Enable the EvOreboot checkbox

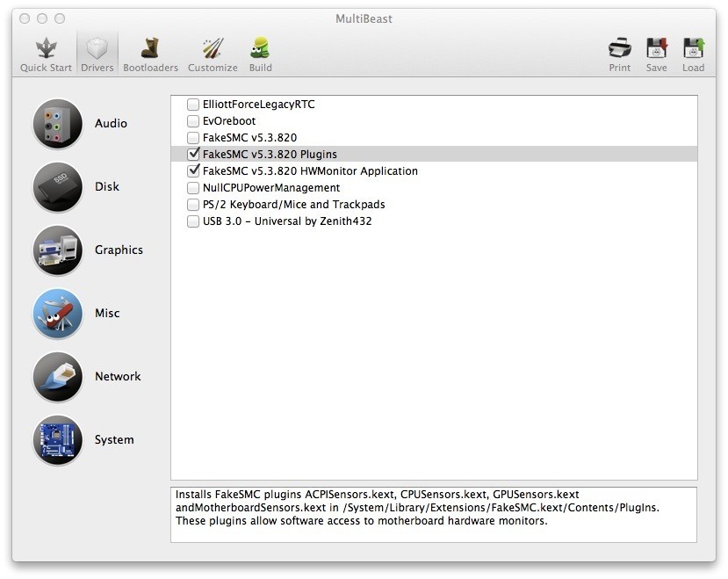pyautogui.click(x=193, y=121)
